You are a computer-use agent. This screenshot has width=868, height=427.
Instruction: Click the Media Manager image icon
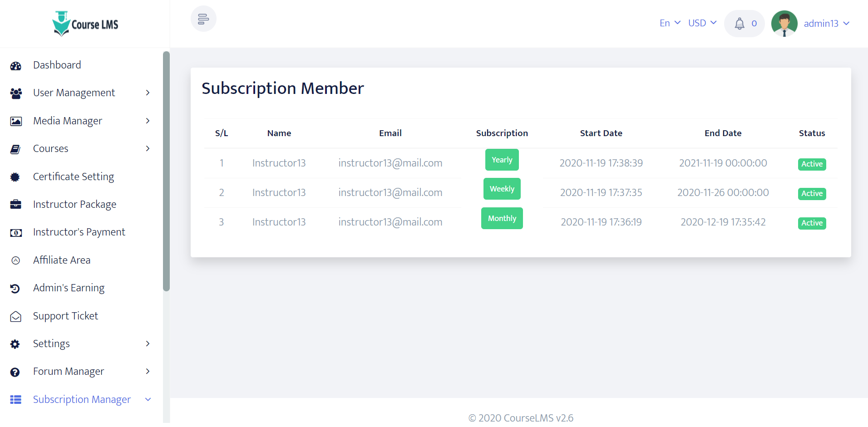(16, 121)
